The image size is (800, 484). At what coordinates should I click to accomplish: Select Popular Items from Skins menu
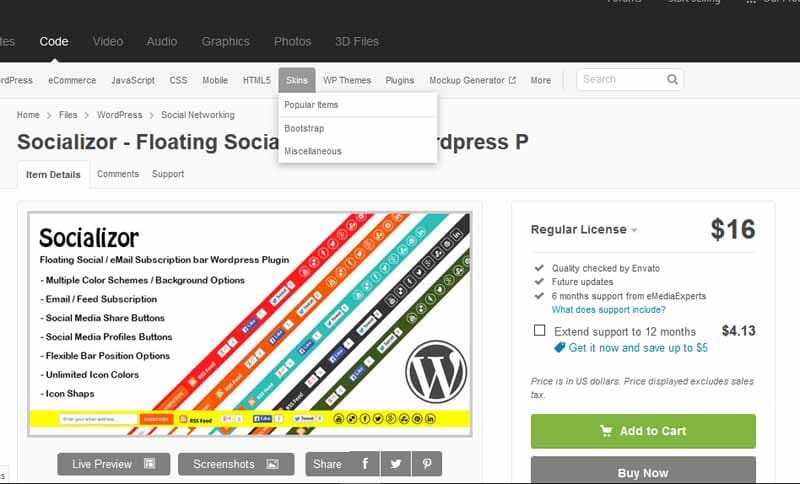coord(311,105)
